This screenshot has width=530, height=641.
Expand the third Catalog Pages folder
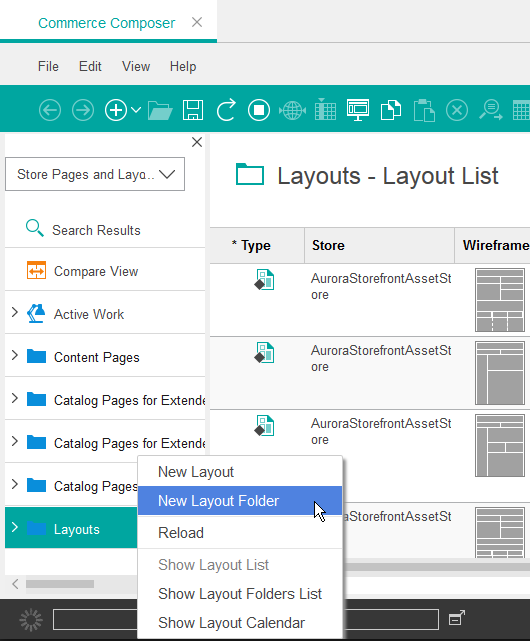click(15, 484)
